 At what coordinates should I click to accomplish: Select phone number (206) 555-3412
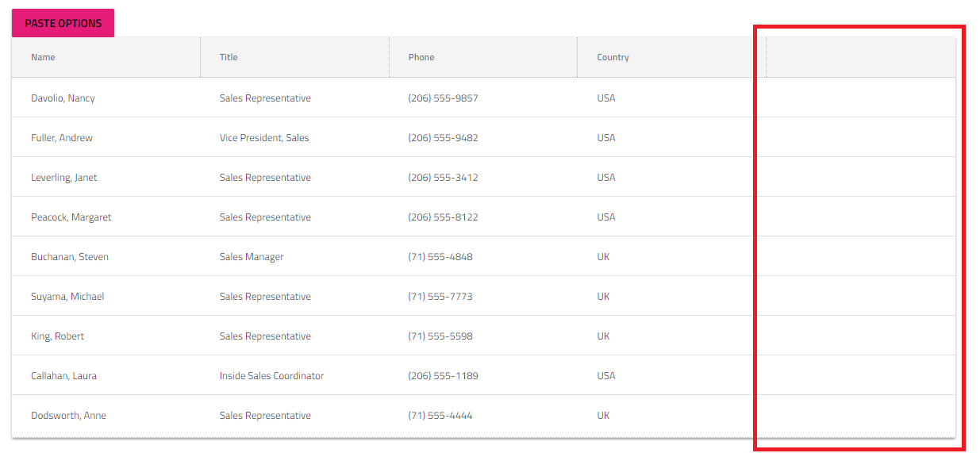[444, 178]
